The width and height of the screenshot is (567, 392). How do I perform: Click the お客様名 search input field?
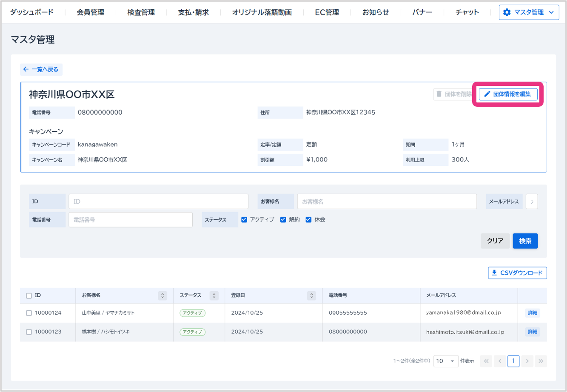tap(387, 202)
